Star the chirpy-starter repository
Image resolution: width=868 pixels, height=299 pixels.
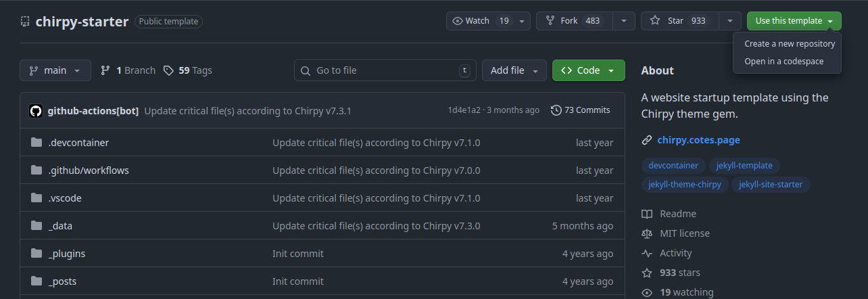pos(679,21)
